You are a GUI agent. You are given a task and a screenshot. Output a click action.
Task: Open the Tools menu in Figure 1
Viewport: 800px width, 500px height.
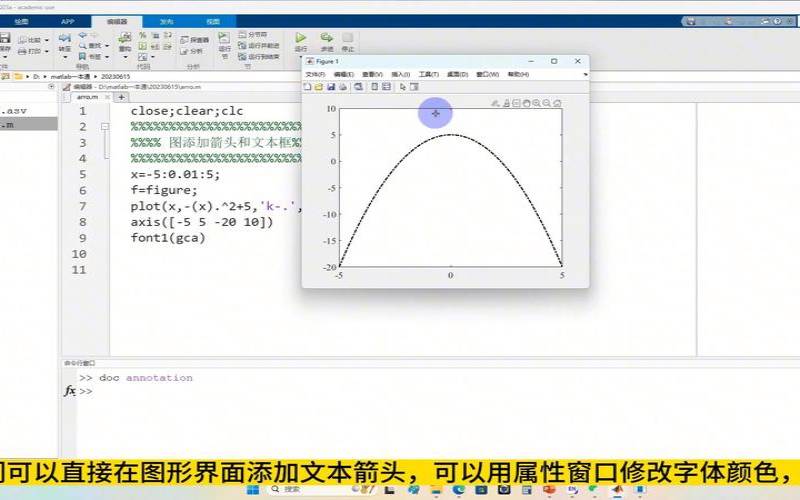click(429, 74)
